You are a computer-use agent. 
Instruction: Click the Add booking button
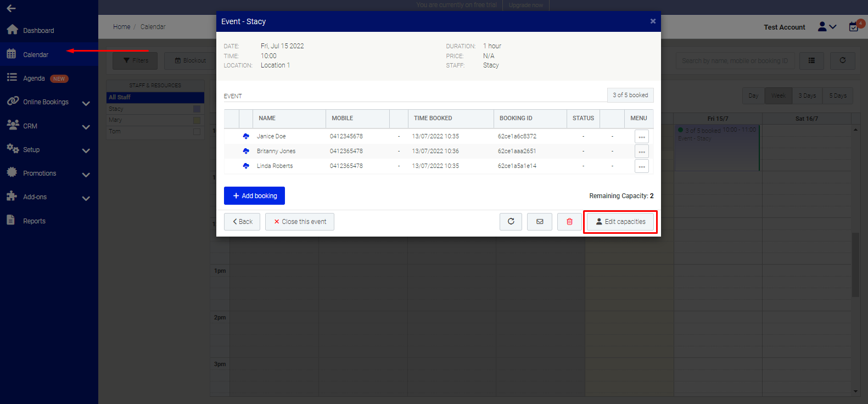point(254,196)
